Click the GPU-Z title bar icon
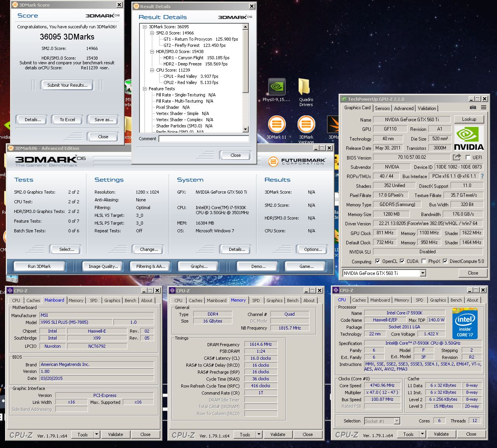Image resolution: width=497 pixels, height=448 pixels. (344, 99)
